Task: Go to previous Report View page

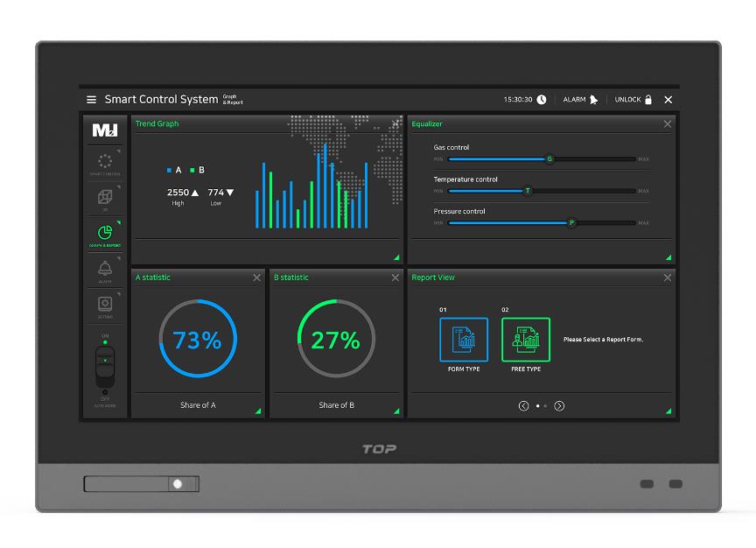Action: coord(523,406)
